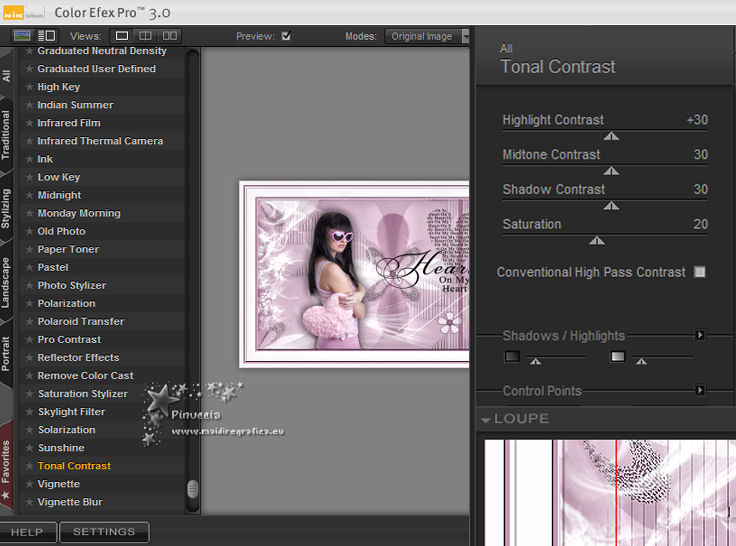The image size is (736, 546).
Task: Click the Shadows dark swatch icon
Action: tap(512, 356)
